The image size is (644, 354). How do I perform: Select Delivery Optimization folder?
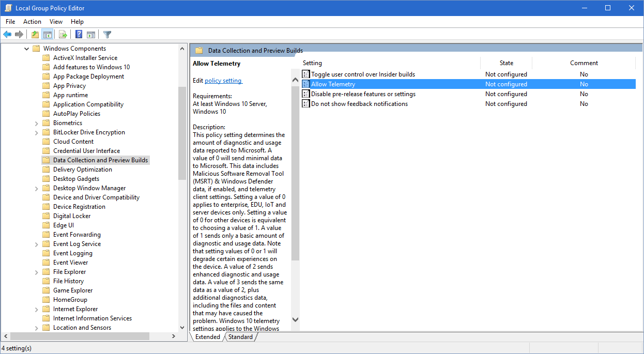[83, 170]
